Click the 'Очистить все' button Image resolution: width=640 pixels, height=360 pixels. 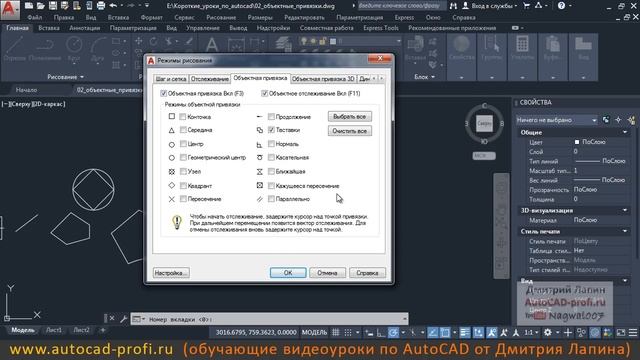pyautogui.click(x=349, y=131)
